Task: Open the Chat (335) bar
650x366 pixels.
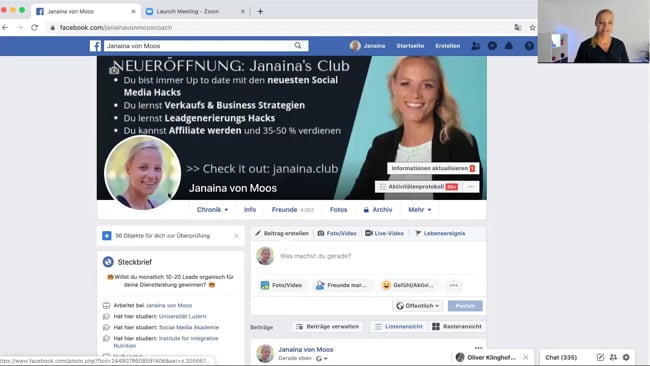Action: (561, 357)
